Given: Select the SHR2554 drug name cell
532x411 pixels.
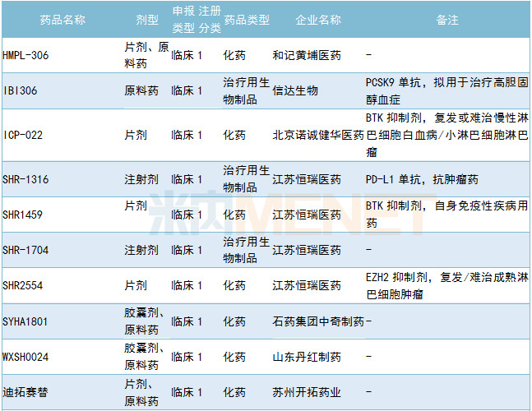Looking at the screenshot, I should coord(23,285).
